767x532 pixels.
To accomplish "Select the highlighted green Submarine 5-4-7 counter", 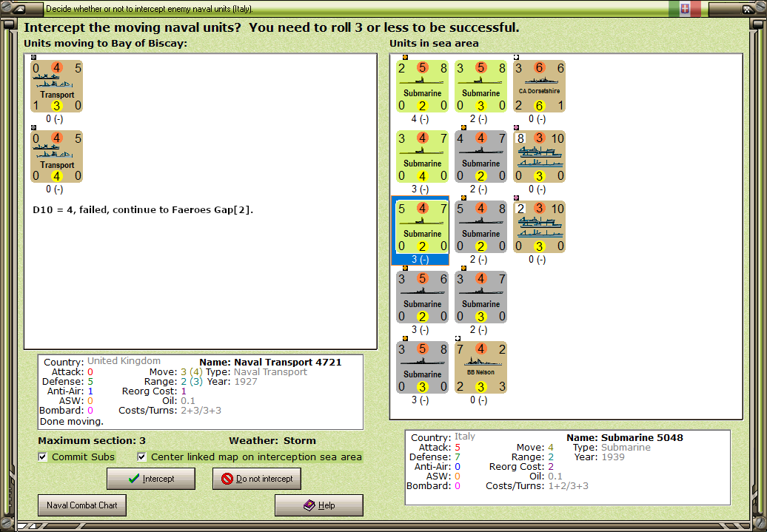I will [x=422, y=227].
